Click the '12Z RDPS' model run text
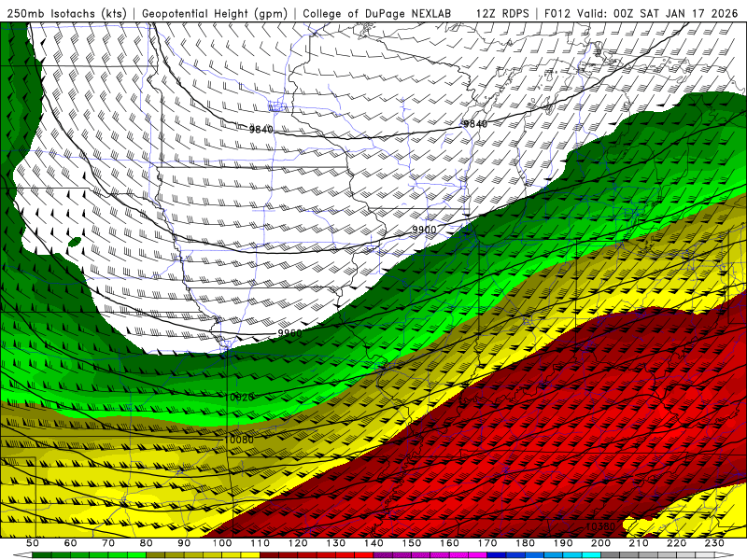Image resolution: width=747 pixels, height=560 pixels. tap(502, 14)
